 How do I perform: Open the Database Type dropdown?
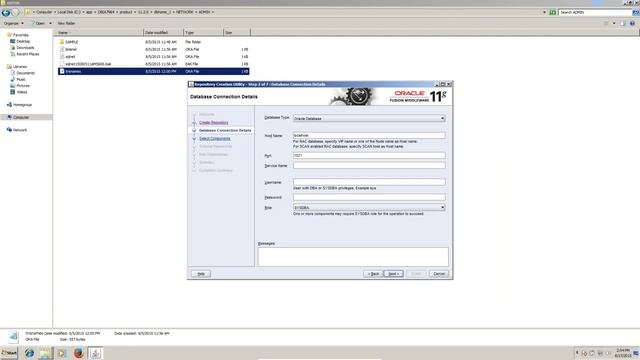click(369, 118)
